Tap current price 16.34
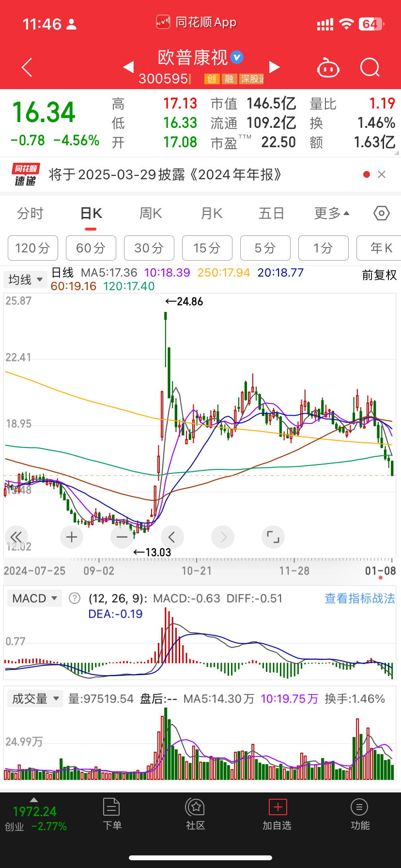The image size is (401, 868). click(44, 112)
